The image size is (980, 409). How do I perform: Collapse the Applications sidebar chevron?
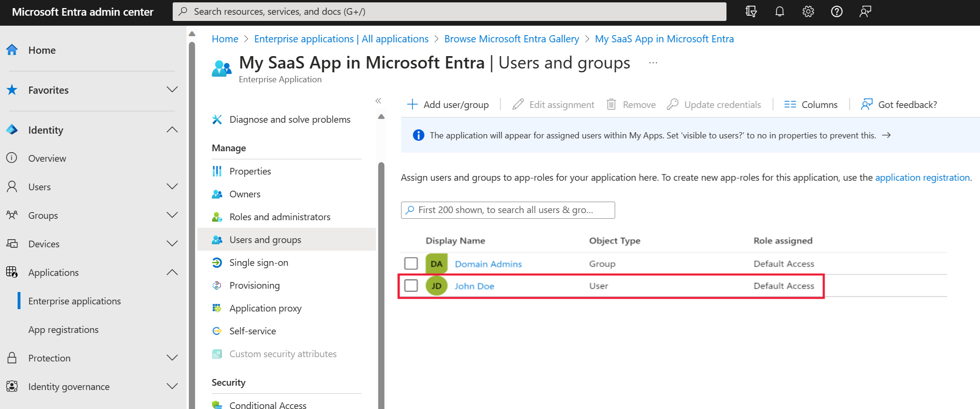(172, 272)
